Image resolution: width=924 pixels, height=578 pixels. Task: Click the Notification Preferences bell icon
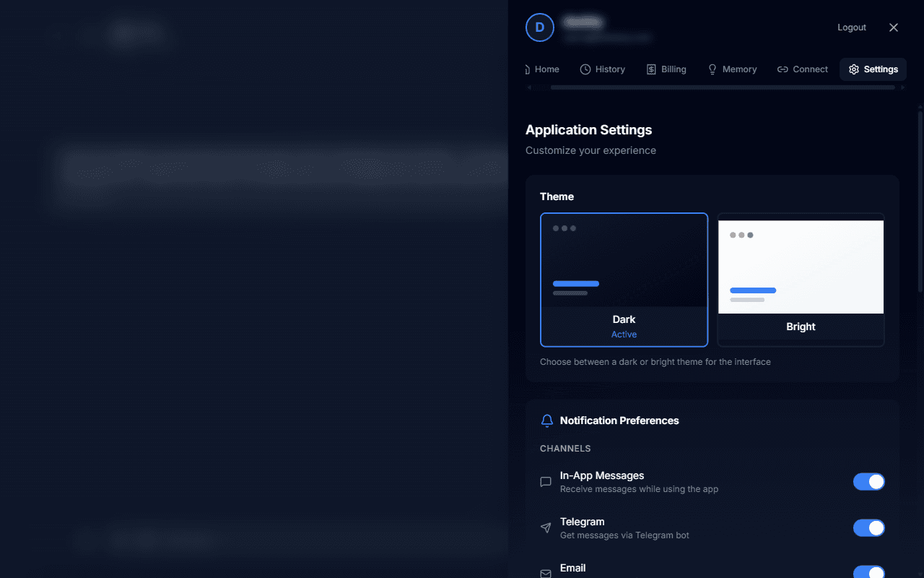[x=547, y=420]
